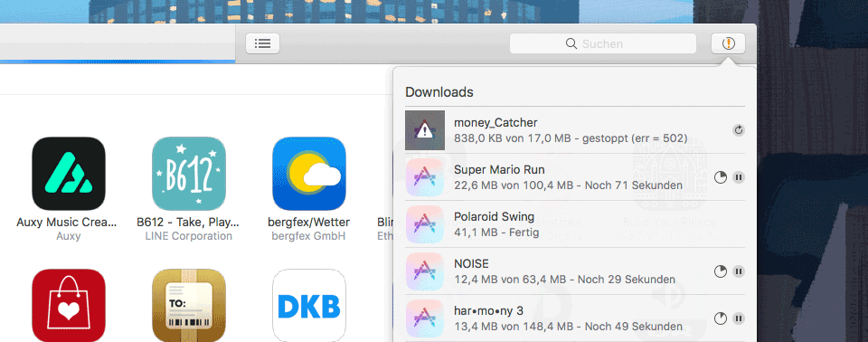Screen dimensions: 868x342
Task: Click NOISE download progress pie indicator
Action: 721,271
